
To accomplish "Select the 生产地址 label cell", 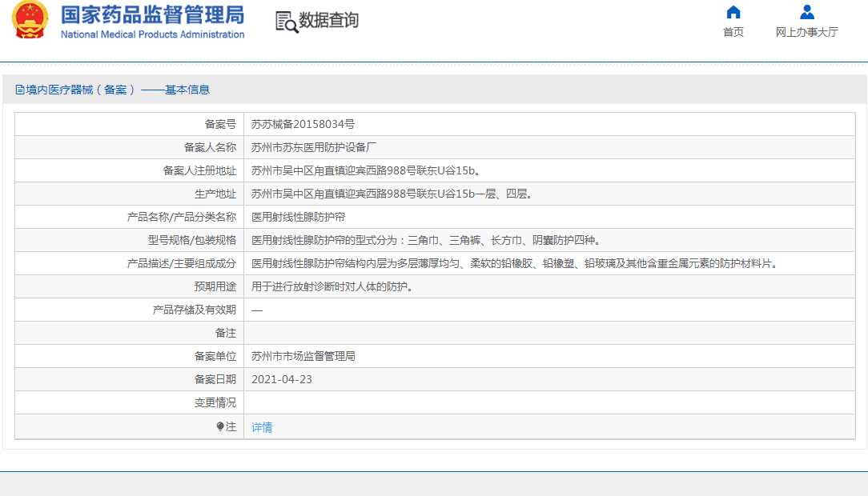I will pos(130,194).
